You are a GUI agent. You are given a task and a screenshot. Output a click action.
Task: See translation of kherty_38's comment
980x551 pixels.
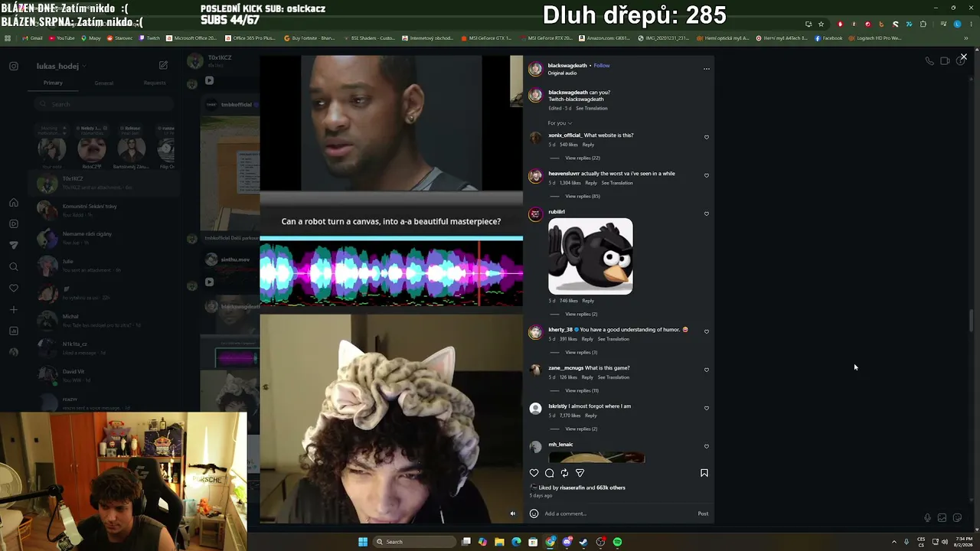[x=613, y=339]
